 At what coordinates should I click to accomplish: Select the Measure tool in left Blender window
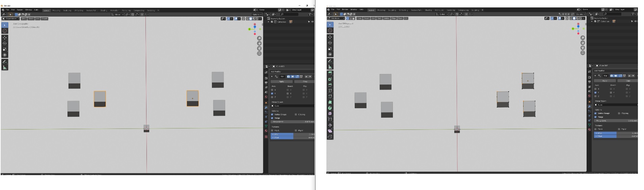(x=5, y=67)
